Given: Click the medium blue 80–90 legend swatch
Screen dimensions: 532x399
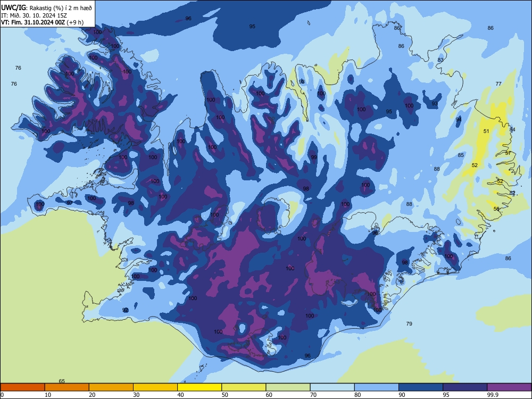Looking at the screenshot, I should [x=376, y=387].
